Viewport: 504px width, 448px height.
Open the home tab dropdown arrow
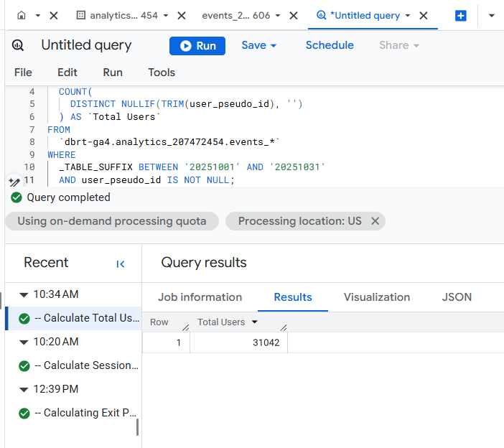38,15
